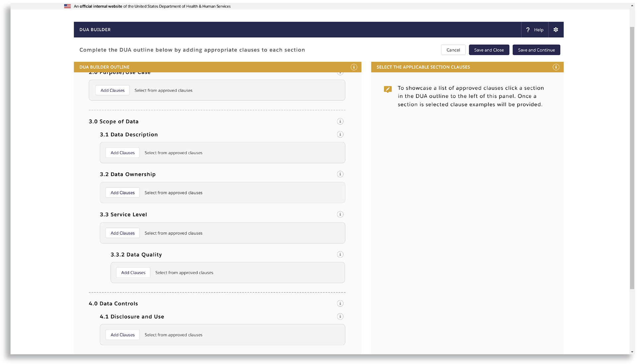The height and width of the screenshot is (364, 637).
Task: Add Clauses under 3.3.2 Data Quality
Action: [133, 273]
